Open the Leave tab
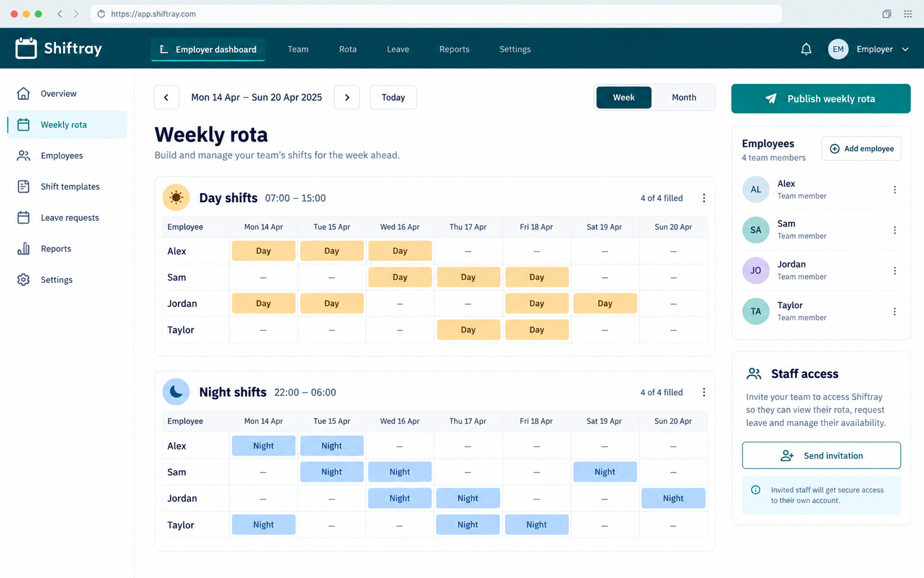The image size is (924, 578). click(x=398, y=50)
